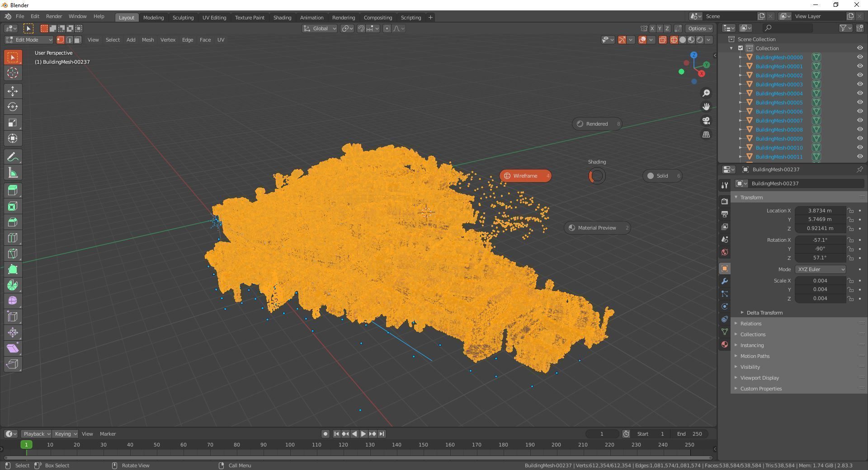
Task: Activate the Rotate tool
Action: (13, 107)
